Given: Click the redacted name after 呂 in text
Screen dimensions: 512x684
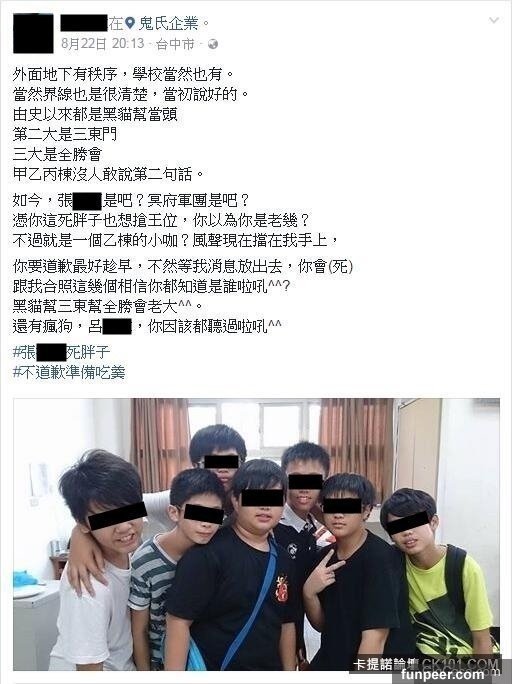Looking at the screenshot, I should tap(117, 326).
